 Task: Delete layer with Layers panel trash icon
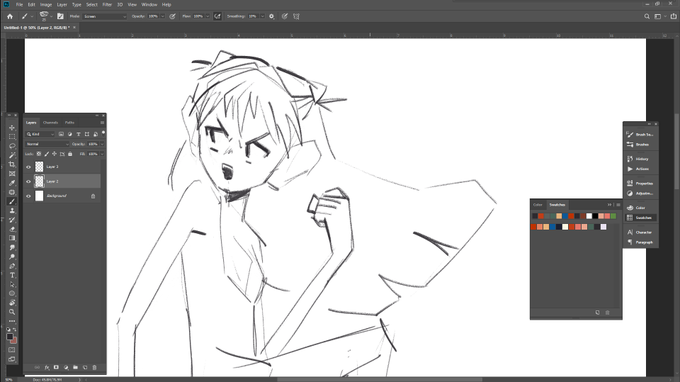tap(95, 367)
